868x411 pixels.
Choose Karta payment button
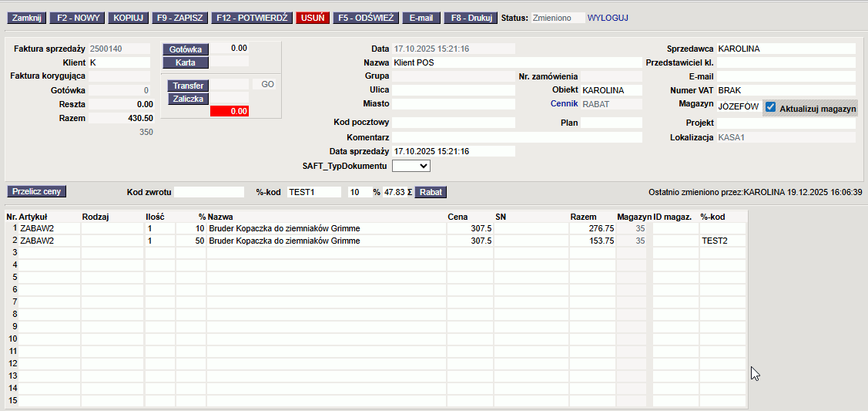click(x=185, y=62)
